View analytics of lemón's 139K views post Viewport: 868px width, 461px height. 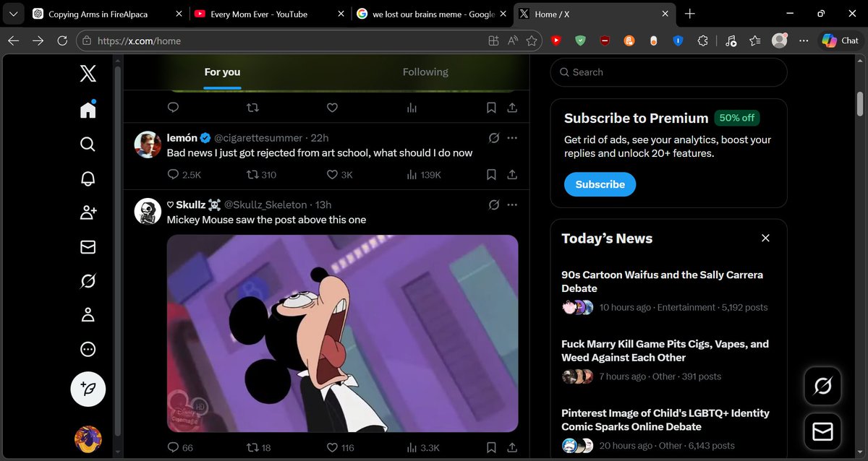coord(423,174)
